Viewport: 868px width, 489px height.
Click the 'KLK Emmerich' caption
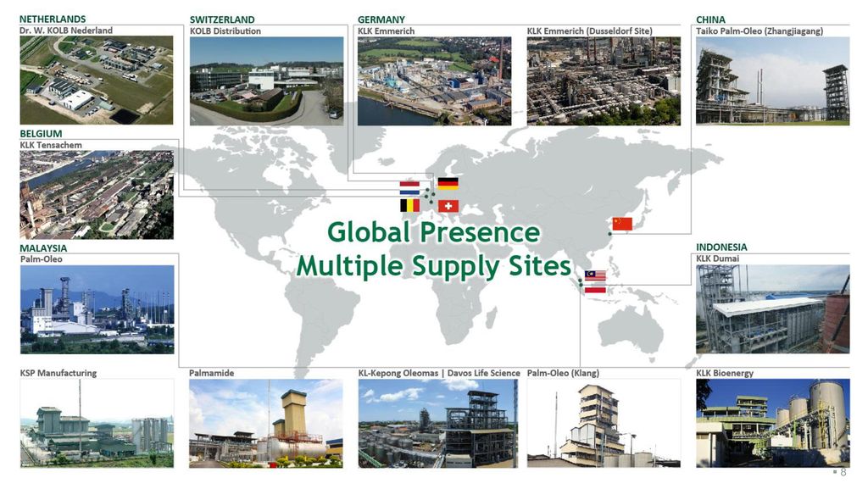click(x=386, y=31)
